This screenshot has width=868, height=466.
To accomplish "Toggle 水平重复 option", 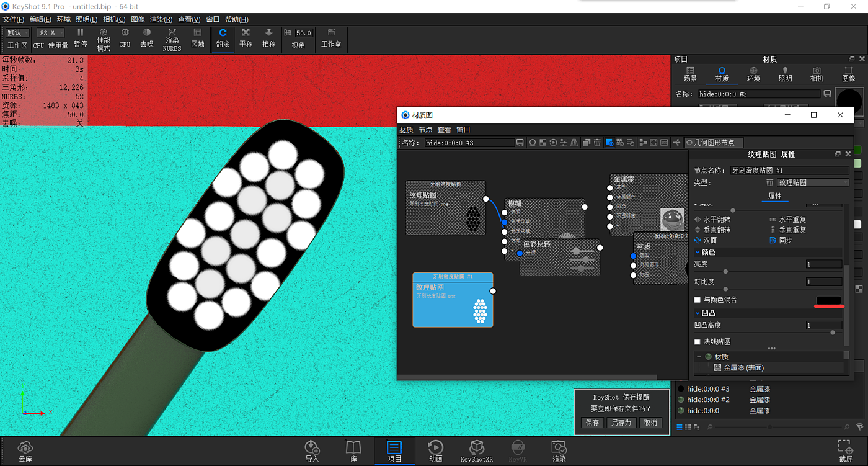I will pyautogui.click(x=787, y=220).
